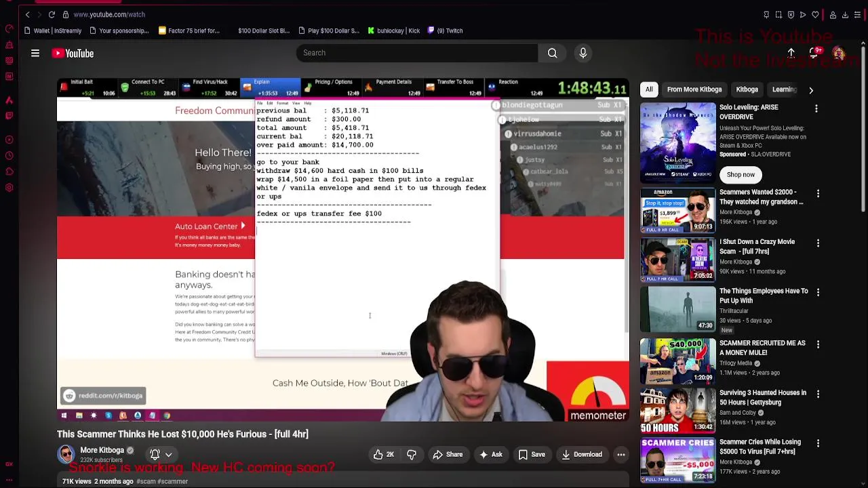
Task: Go back with the browser back arrow
Action: point(27,14)
